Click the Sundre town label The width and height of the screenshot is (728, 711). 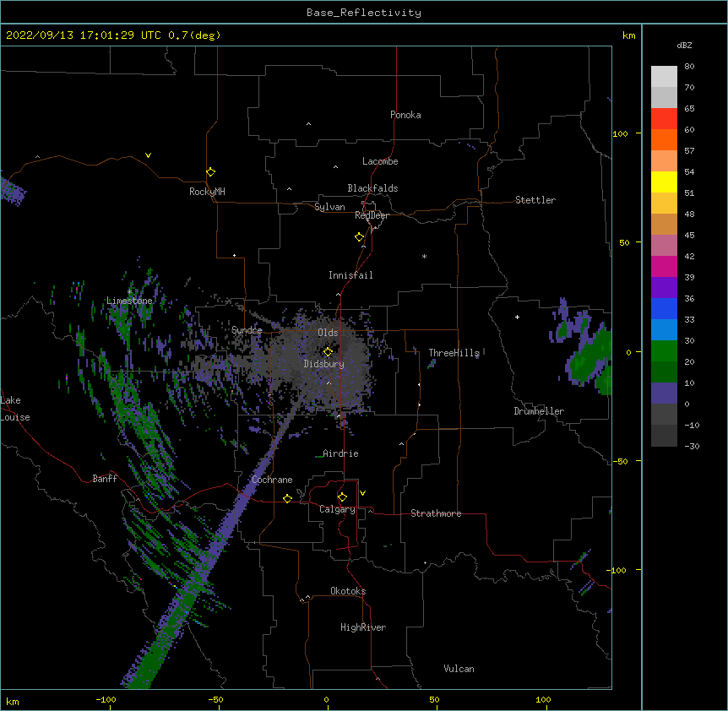(247, 330)
